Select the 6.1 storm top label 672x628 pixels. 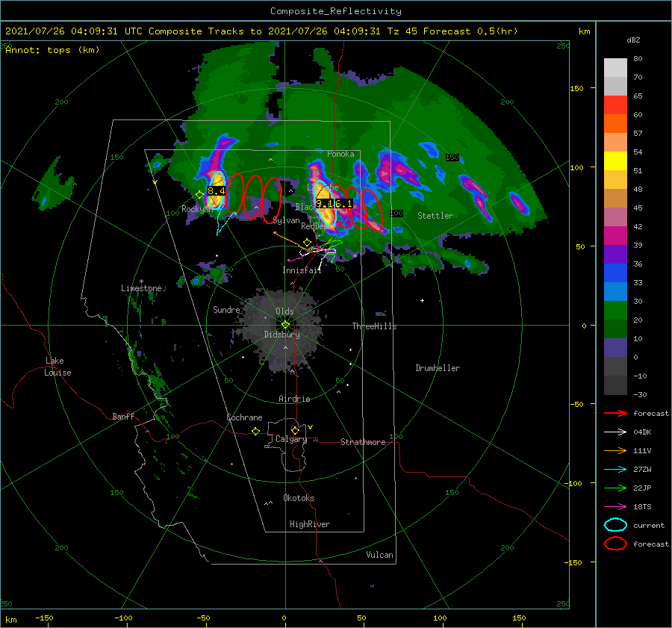(343, 204)
